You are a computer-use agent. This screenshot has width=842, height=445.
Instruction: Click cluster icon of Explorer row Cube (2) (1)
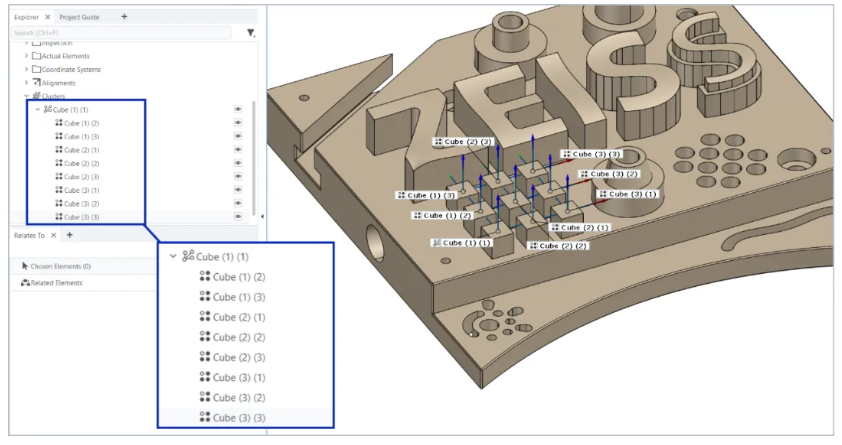tap(59, 150)
